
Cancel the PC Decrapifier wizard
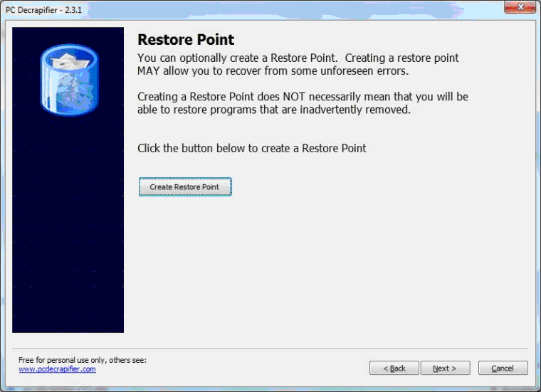click(503, 368)
